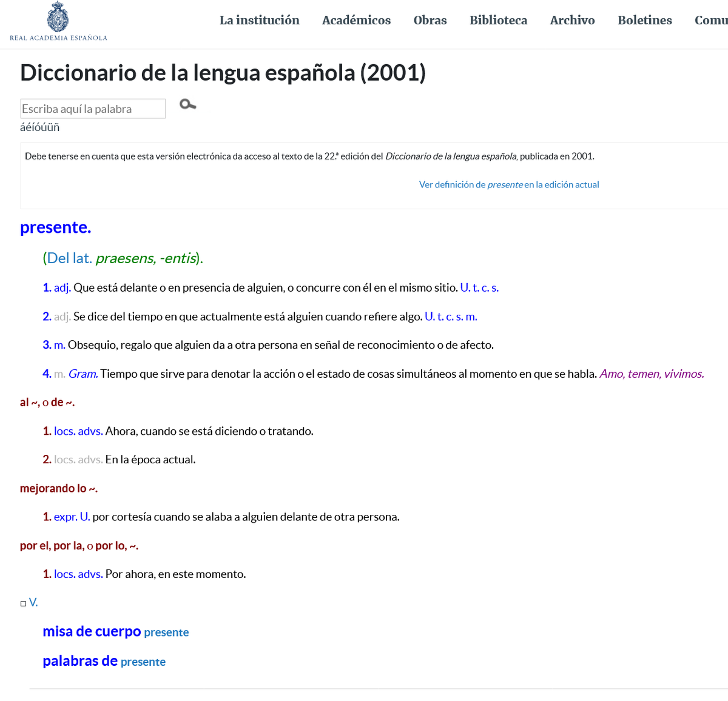
Task: Click the example 'Amo, temen, vivimos.'
Action: point(652,374)
